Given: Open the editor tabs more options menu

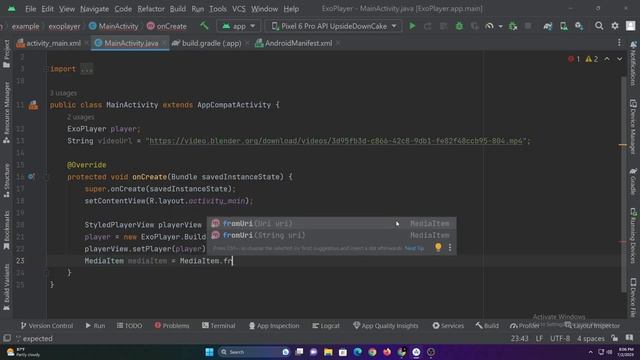Looking at the screenshot, I should click(619, 43).
